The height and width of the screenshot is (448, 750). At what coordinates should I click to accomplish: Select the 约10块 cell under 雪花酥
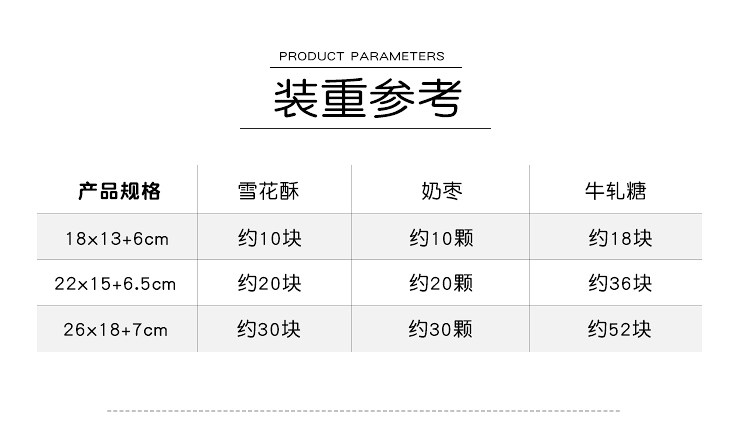(x=268, y=239)
